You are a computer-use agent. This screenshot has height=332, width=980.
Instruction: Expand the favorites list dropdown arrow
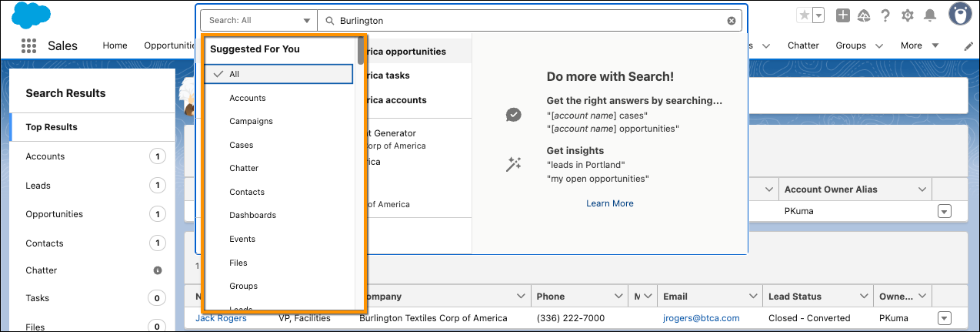click(819, 15)
